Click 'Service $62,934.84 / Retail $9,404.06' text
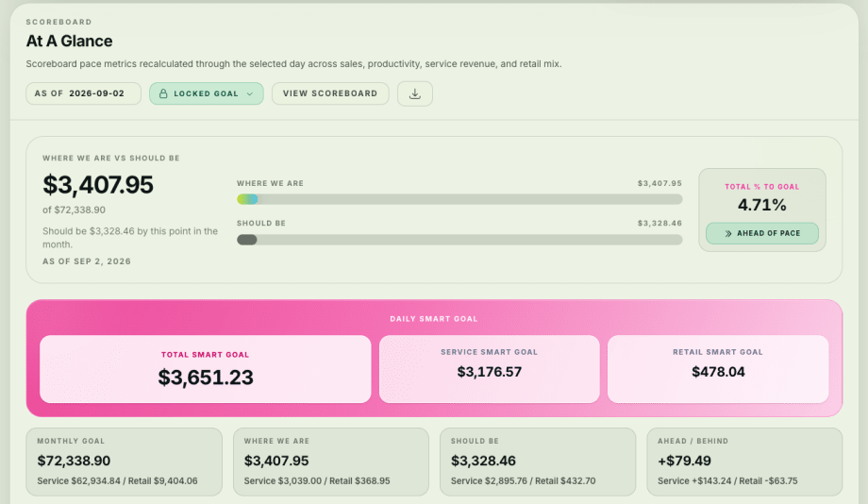 tap(117, 480)
